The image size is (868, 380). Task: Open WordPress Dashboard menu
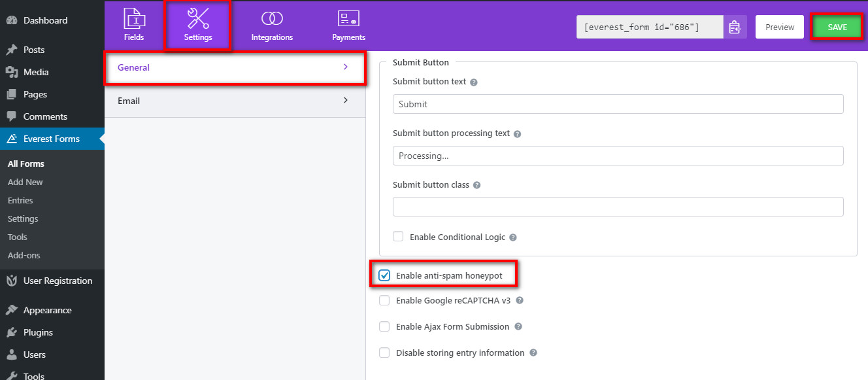[52, 20]
